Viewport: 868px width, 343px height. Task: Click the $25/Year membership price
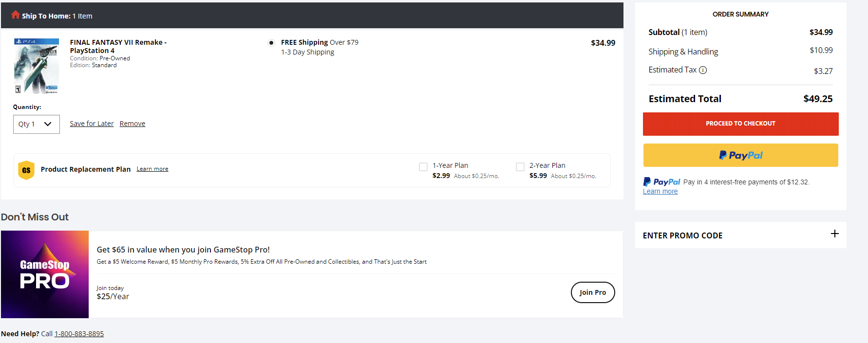[113, 296]
